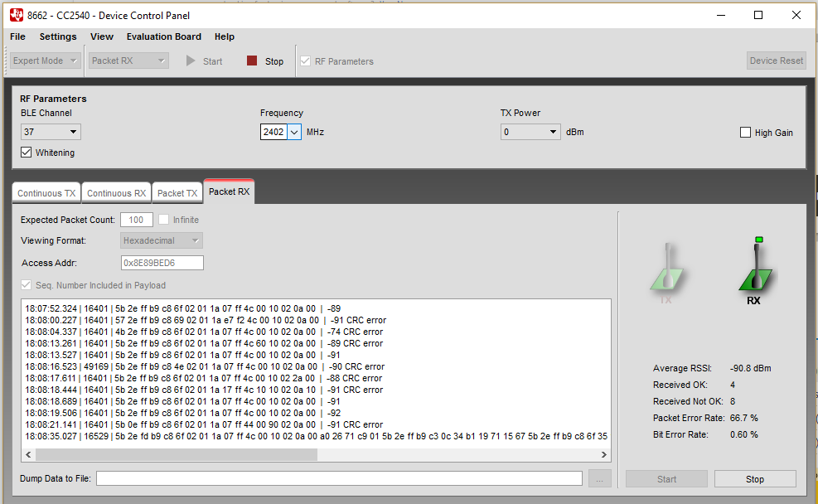Click the Expected Packet Count field
The height and width of the screenshot is (504, 818).
coord(137,220)
